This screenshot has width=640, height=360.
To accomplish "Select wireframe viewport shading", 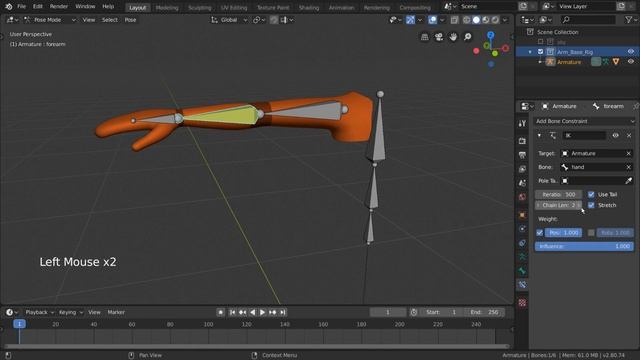I will [467, 20].
